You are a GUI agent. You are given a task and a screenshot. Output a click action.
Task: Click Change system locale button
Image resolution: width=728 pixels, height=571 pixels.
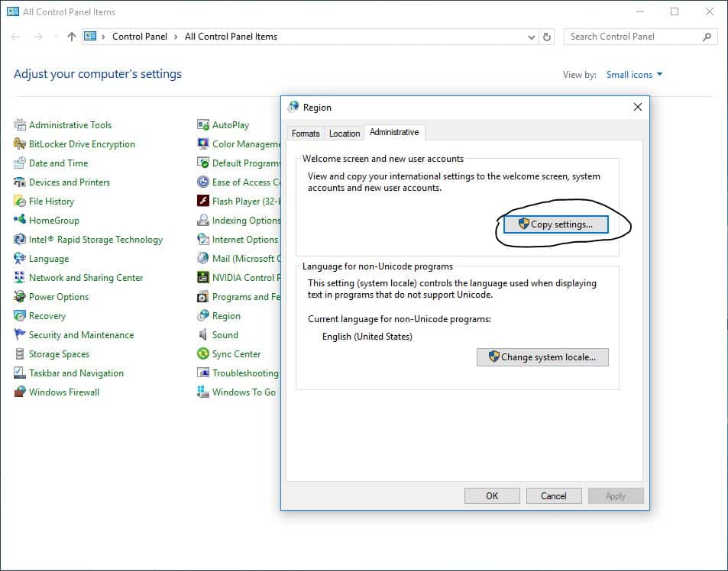(542, 357)
